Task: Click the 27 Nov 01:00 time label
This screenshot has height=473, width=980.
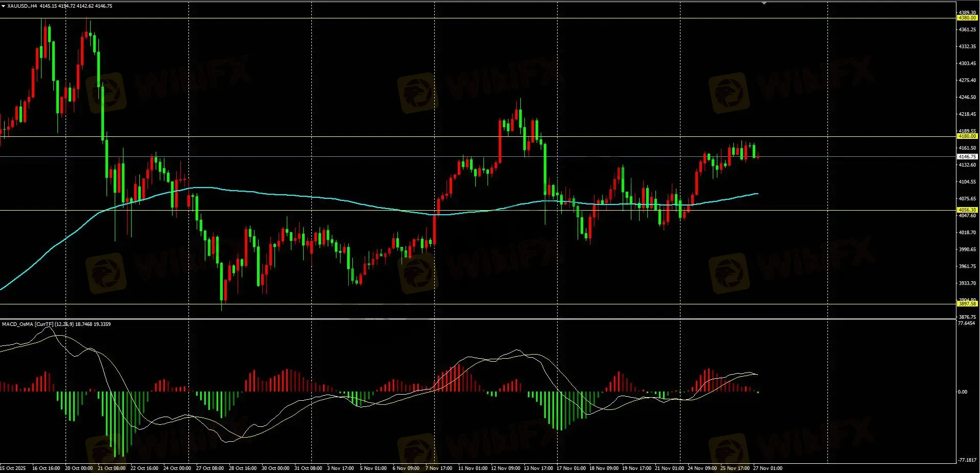Action: tap(768, 468)
